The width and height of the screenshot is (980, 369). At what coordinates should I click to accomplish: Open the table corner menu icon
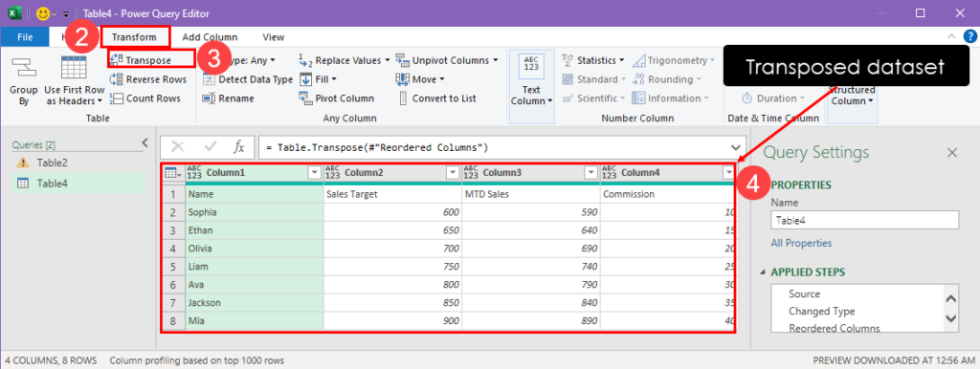tap(173, 173)
